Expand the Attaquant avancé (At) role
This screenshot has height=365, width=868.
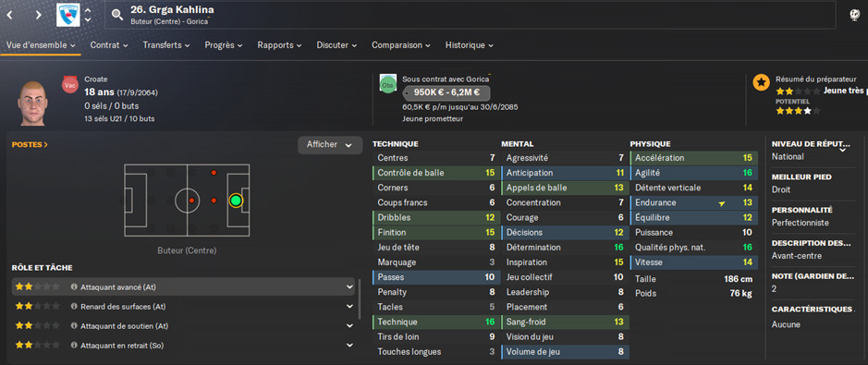(349, 287)
